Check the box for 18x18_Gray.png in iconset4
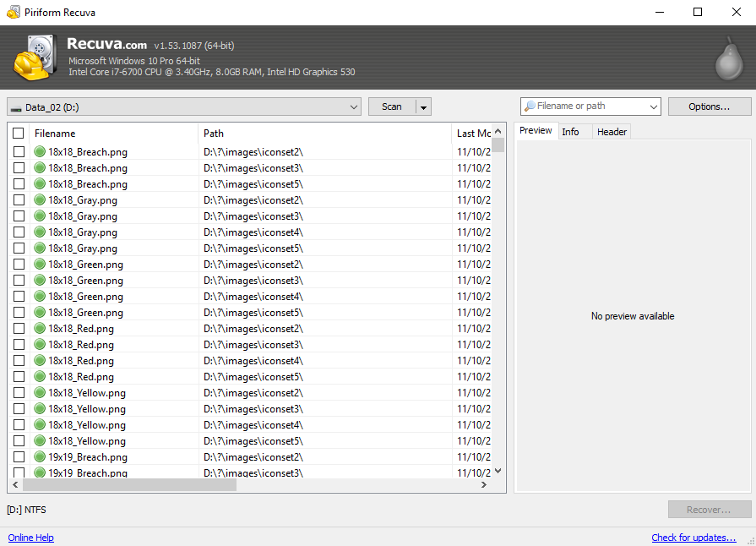 tap(19, 232)
